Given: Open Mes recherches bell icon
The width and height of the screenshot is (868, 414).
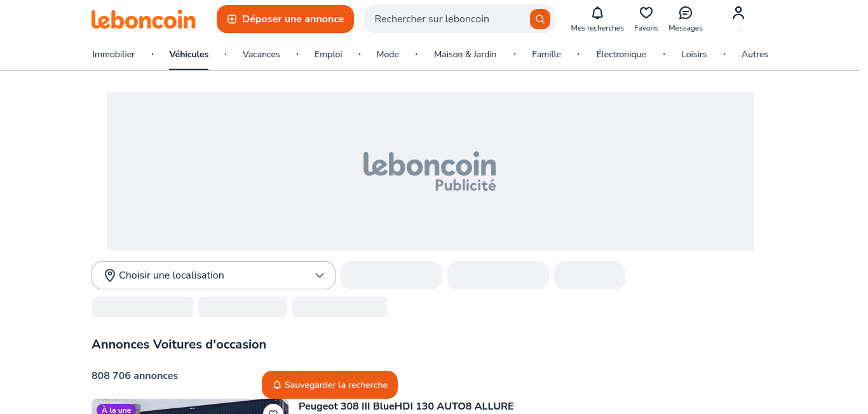Looking at the screenshot, I should coord(597,13).
